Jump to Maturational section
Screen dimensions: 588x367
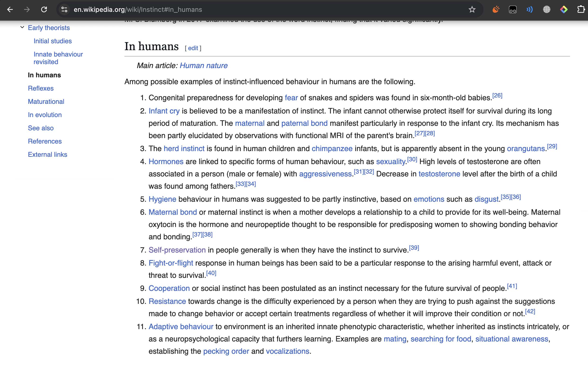(x=46, y=101)
